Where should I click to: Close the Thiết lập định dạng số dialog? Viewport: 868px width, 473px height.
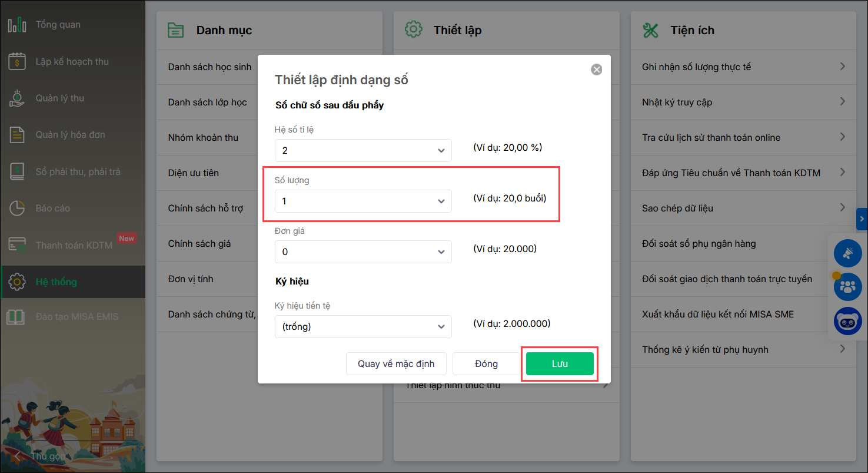click(x=597, y=70)
